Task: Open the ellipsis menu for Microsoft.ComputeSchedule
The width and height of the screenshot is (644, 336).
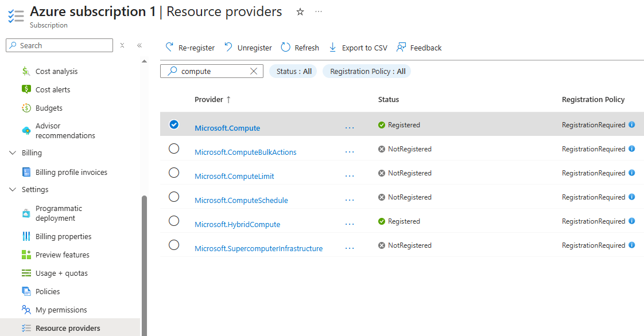Action: point(350,200)
